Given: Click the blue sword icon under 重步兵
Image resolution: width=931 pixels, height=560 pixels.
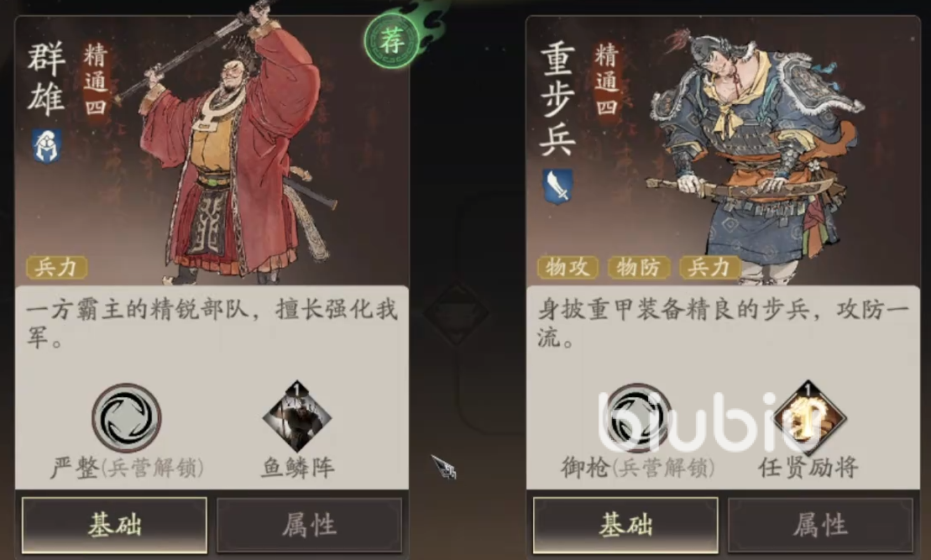Looking at the screenshot, I should tap(557, 186).
